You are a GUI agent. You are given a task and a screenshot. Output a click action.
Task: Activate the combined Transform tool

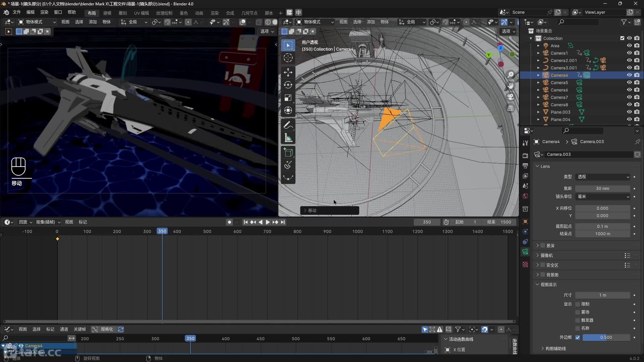tap(288, 110)
